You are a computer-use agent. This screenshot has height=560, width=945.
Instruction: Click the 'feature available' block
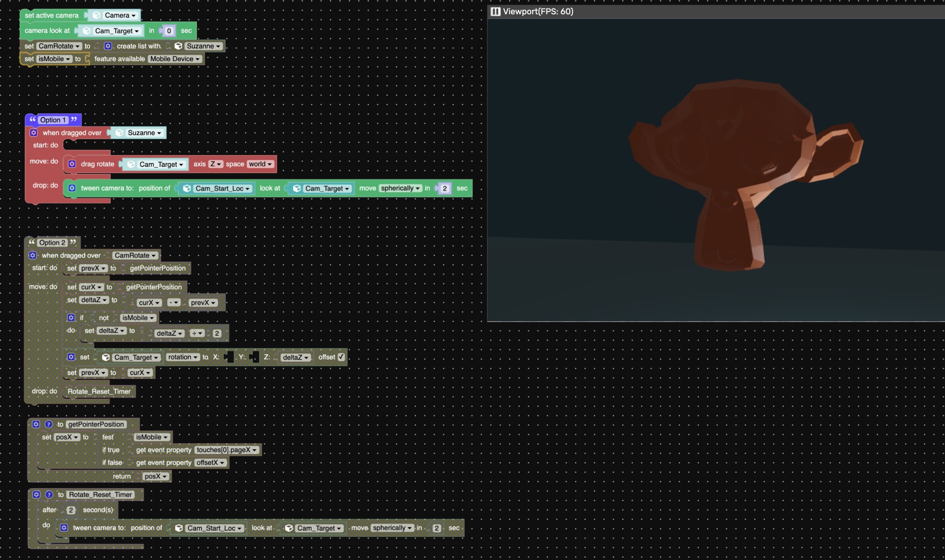point(119,59)
